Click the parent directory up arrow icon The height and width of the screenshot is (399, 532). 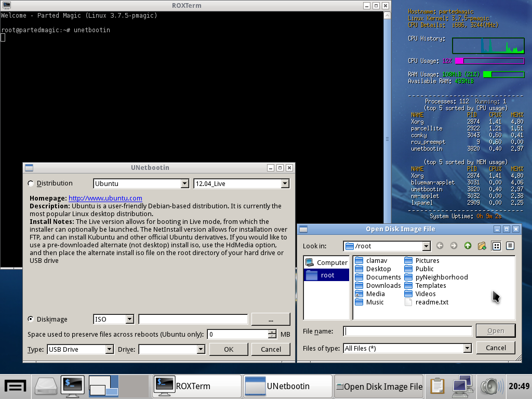click(468, 246)
